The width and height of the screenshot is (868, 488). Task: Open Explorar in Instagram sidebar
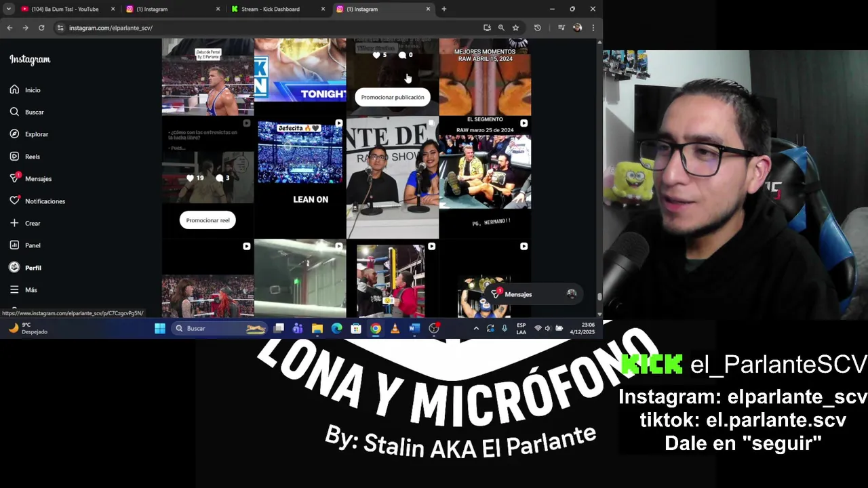(28, 134)
